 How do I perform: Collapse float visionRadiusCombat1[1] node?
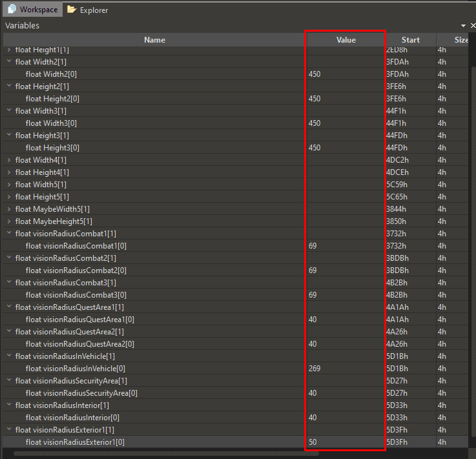click(x=9, y=233)
